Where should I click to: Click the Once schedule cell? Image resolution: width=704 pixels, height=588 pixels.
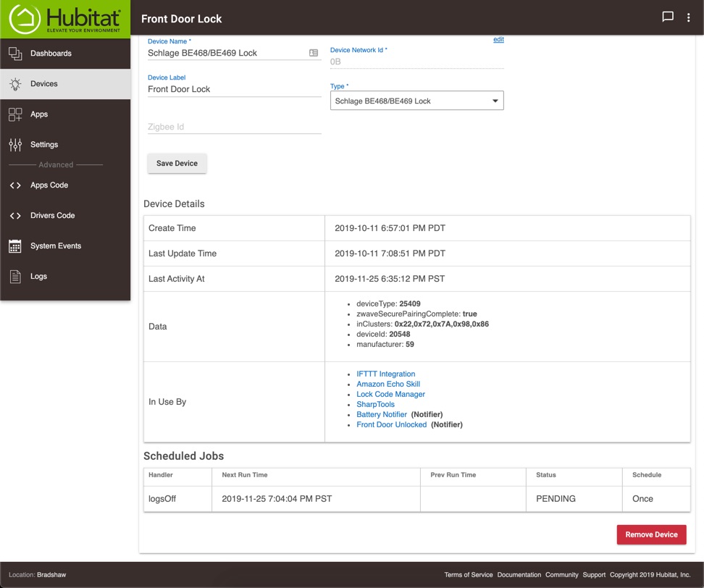point(656,499)
